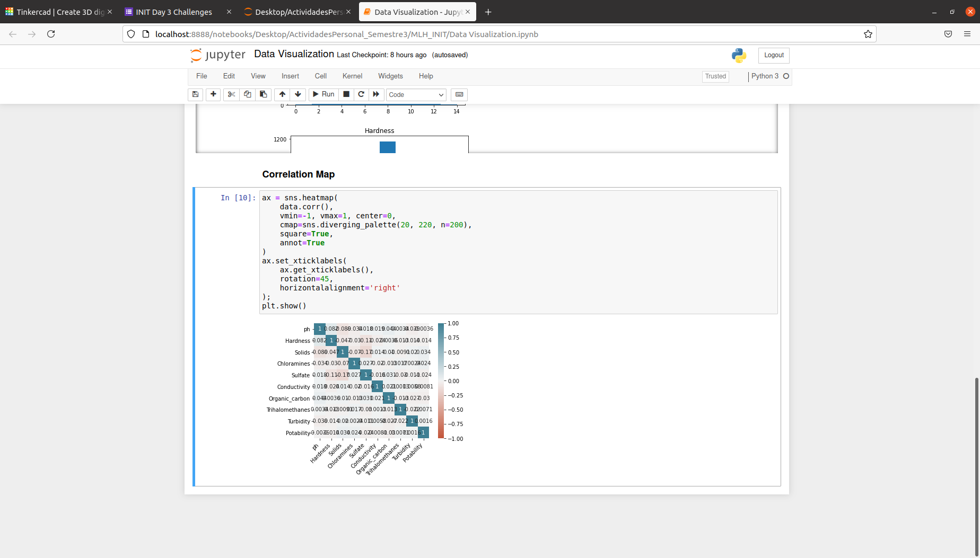Click the Run button
The image size is (980, 558).
[x=323, y=94]
